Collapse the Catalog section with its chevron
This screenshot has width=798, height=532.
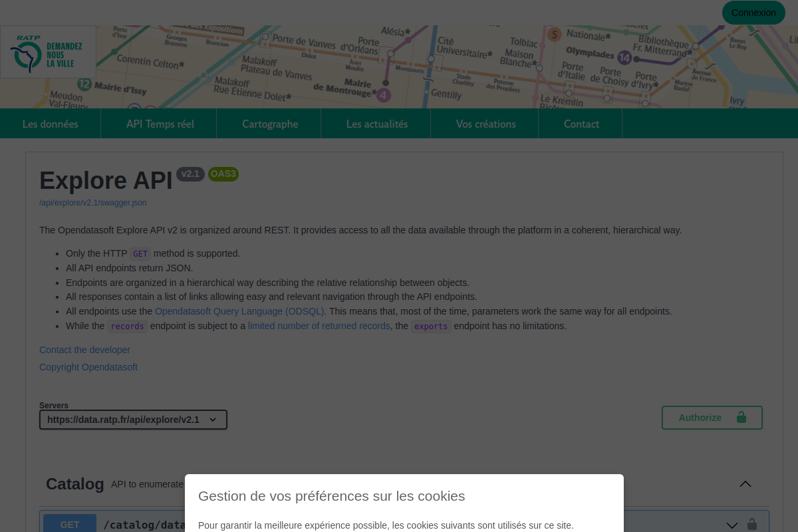pyautogui.click(x=745, y=484)
